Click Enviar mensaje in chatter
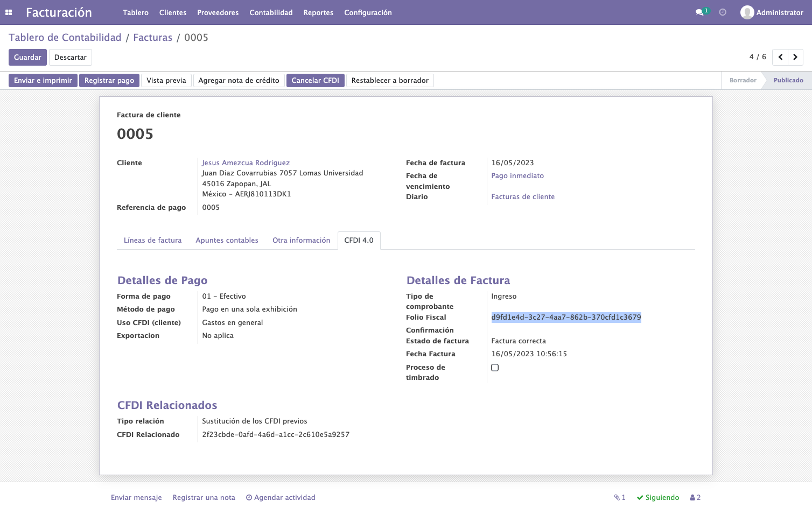 136,498
